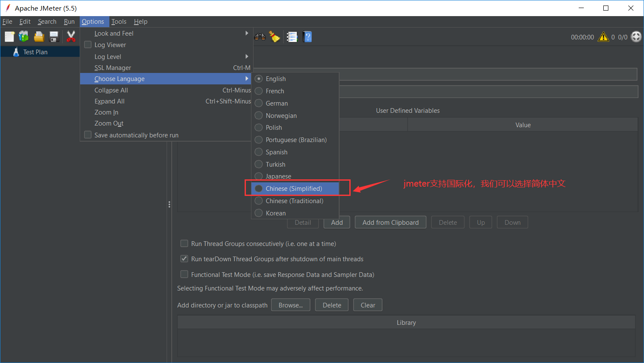Open the Templates toolbar icon

pyautogui.click(x=24, y=37)
